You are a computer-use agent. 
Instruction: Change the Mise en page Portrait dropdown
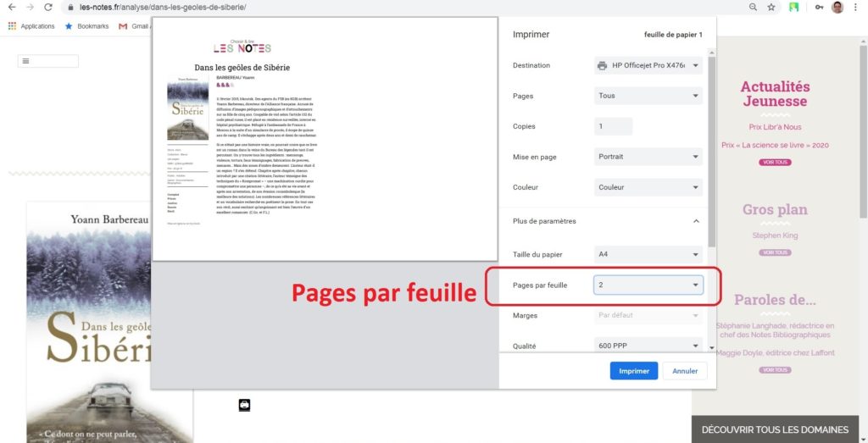click(x=648, y=157)
